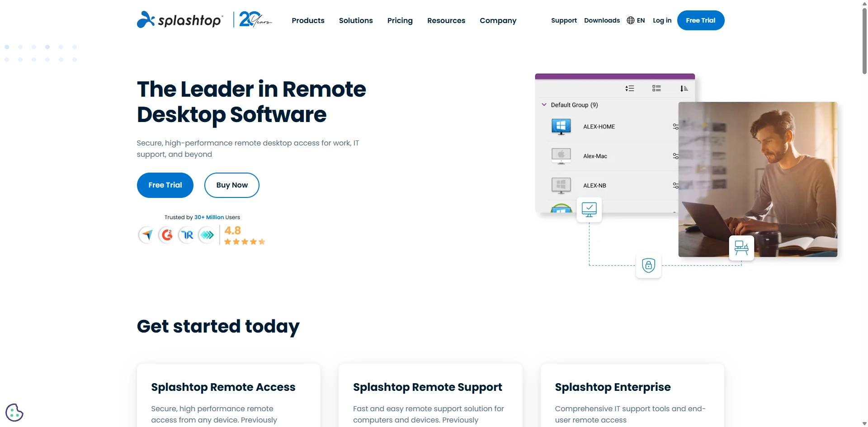Click the sort order icon
868x427 pixels.
coord(684,89)
